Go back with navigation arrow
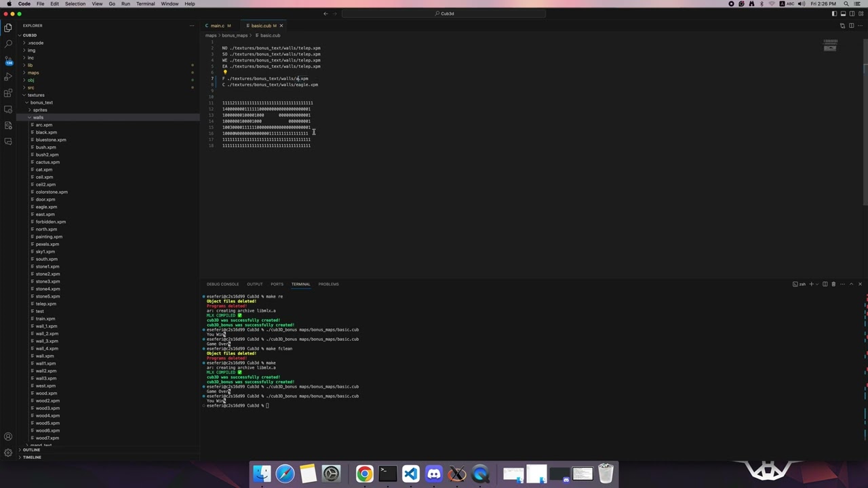 pyautogui.click(x=325, y=14)
